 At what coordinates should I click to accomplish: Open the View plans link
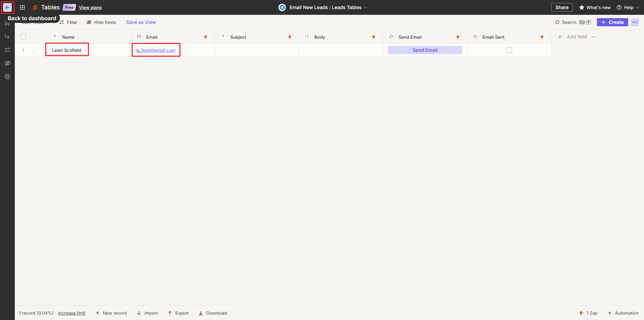(90, 7)
